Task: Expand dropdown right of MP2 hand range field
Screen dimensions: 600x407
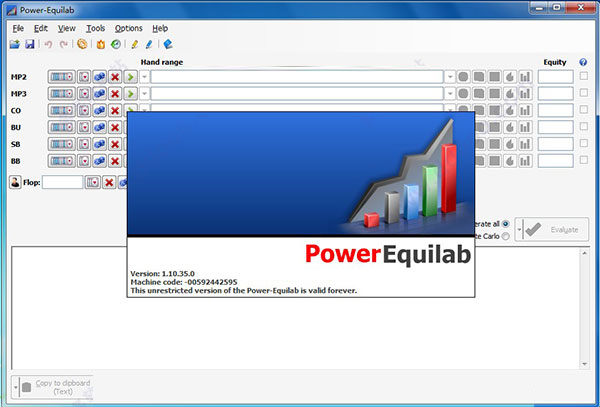Action: pyautogui.click(x=450, y=77)
